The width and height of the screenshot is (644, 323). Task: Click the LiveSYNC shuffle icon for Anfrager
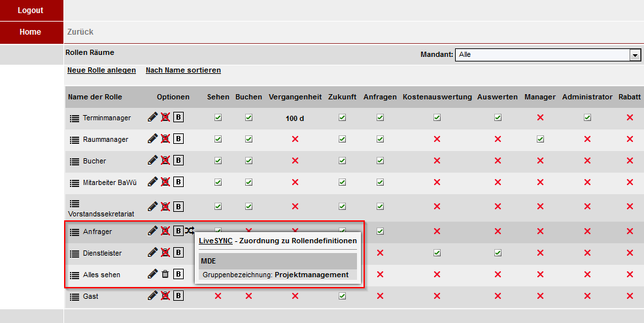[x=190, y=231]
